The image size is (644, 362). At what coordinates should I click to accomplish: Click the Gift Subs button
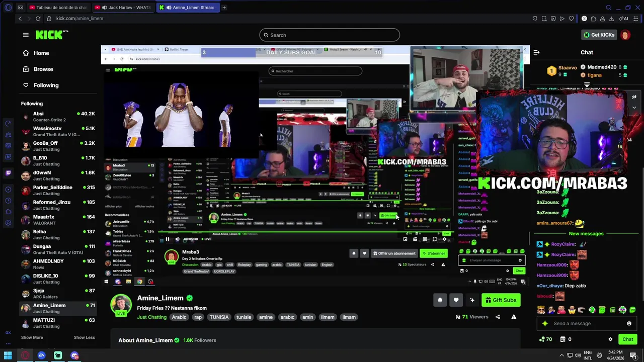tap(501, 300)
